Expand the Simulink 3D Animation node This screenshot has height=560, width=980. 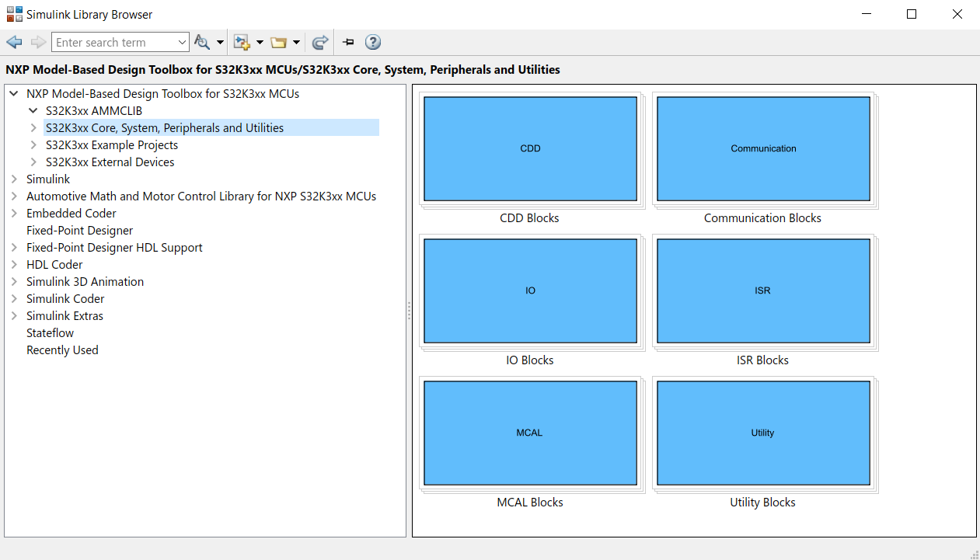[14, 281]
